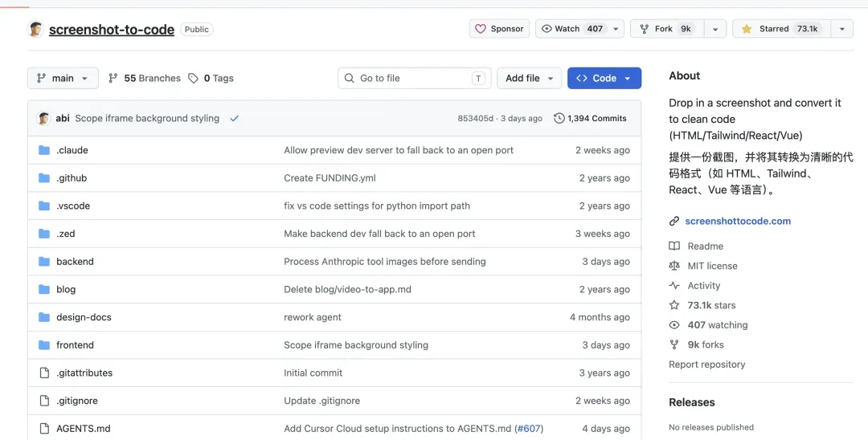Open the AGENTS.md file
The image size is (868, 440).
(83, 429)
